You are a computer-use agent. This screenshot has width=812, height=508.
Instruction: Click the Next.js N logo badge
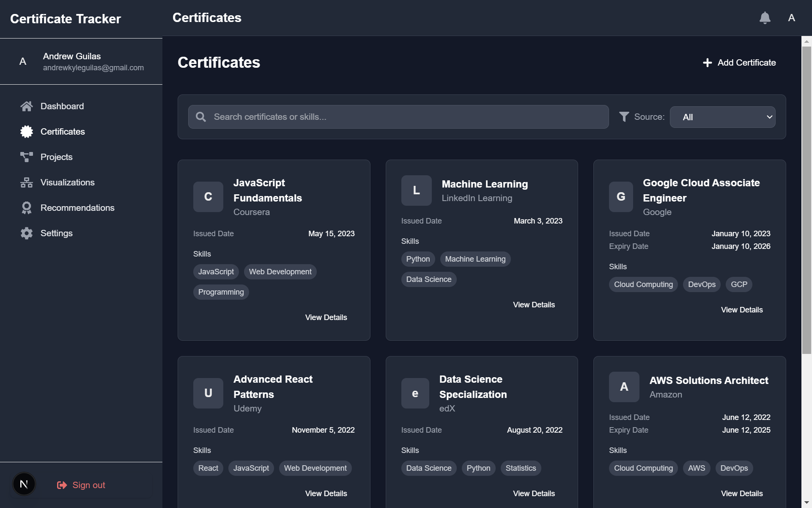pyautogui.click(x=24, y=484)
